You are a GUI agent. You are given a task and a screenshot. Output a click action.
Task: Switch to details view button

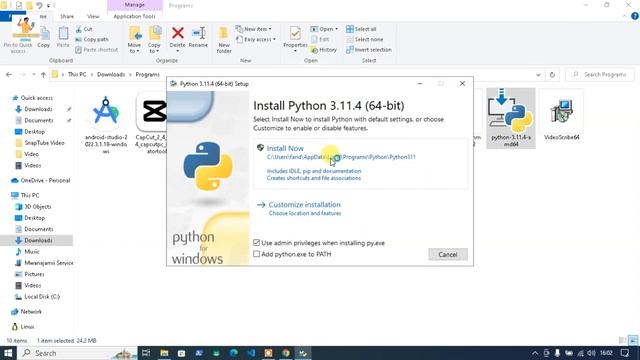(622, 340)
